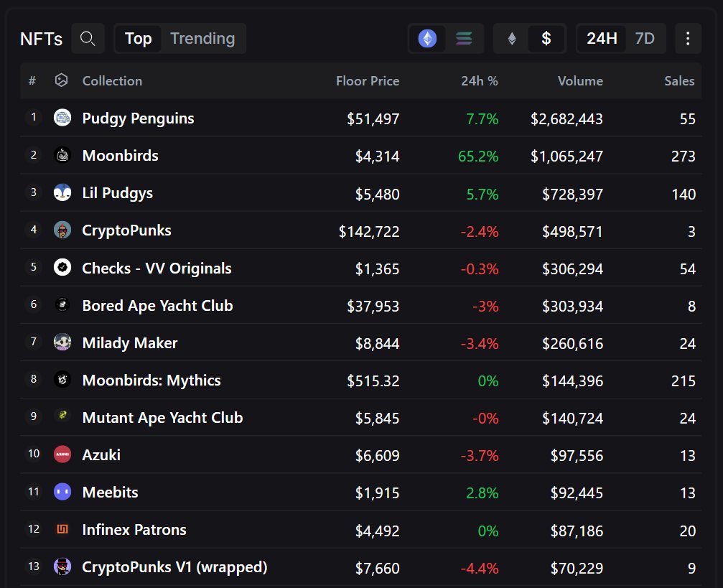
Task: Click the CryptoPunks V1 (wrapped) avatar
Action: tap(62, 566)
